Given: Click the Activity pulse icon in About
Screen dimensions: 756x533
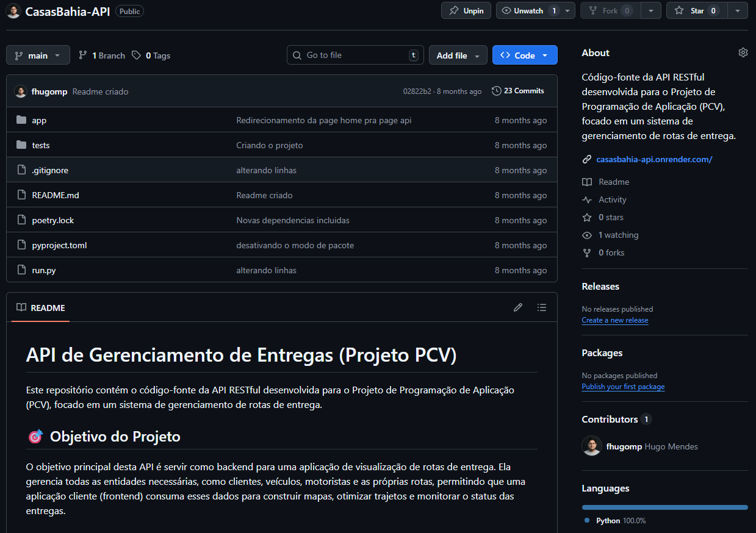Looking at the screenshot, I should click(x=587, y=199).
